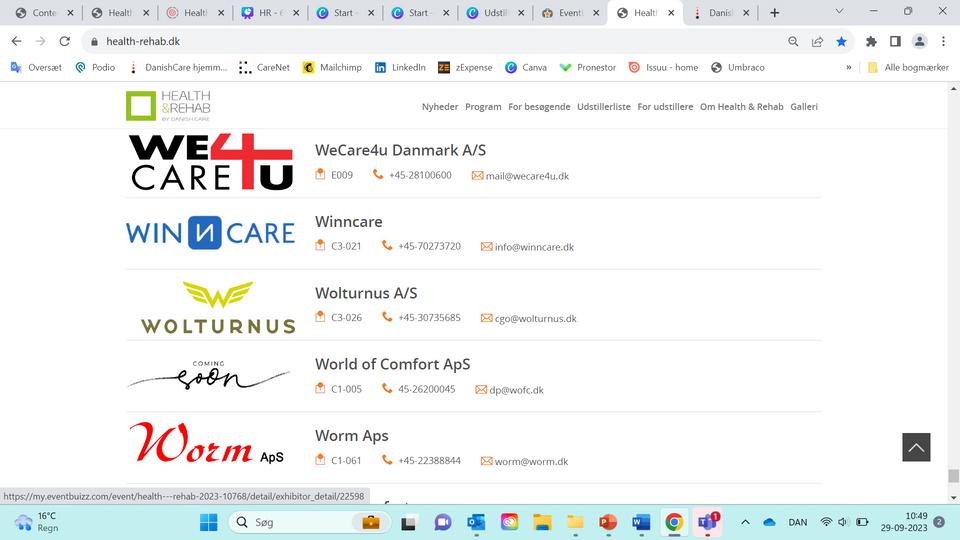Open Word from the taskbar
The height and width of the screenshot is (540, 960).
(x=641, y=522)
